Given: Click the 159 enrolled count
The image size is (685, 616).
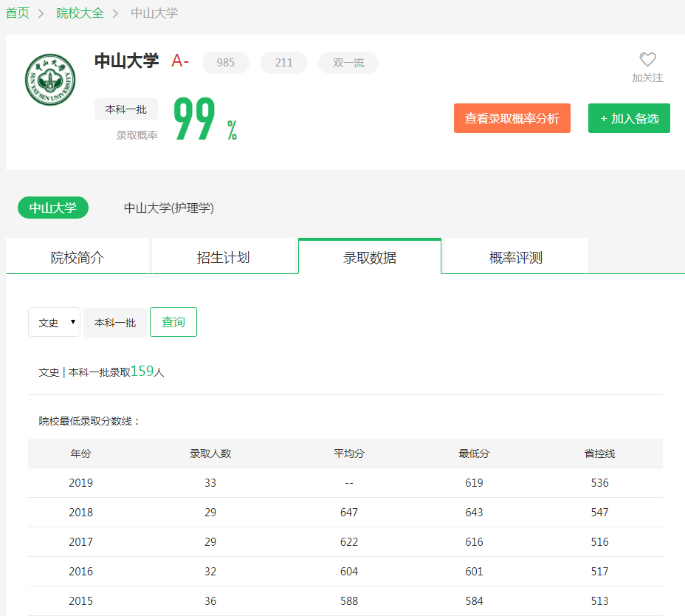Looking at the screenshot, I should (142, 371).
